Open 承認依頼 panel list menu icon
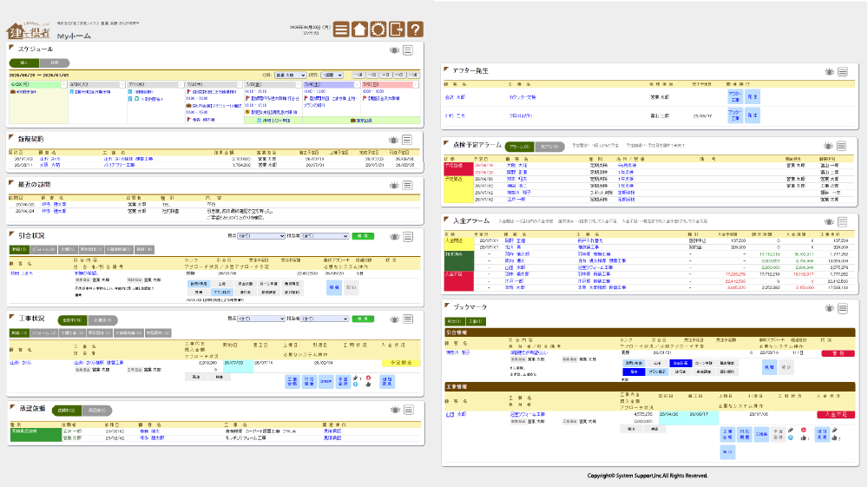 point(409,410)
